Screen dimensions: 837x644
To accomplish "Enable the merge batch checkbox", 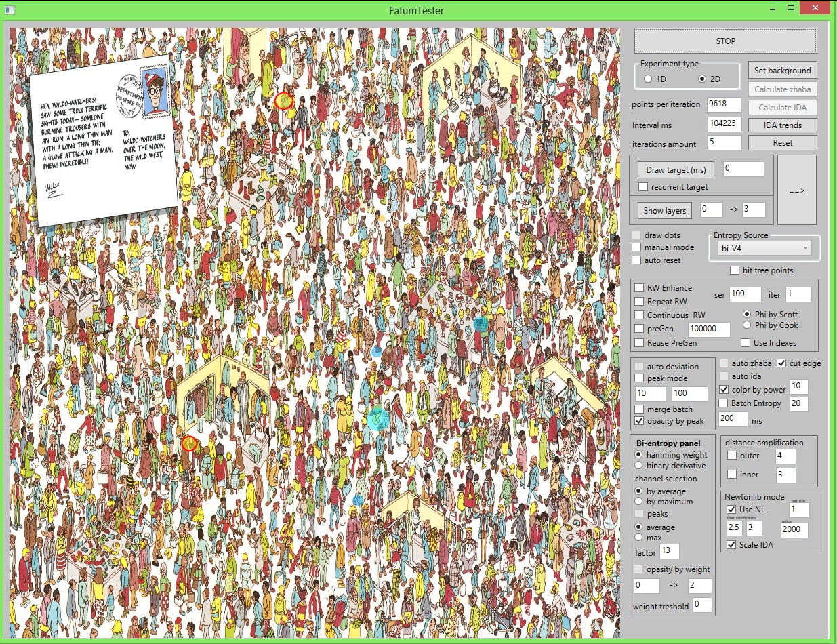I will pos(639,409).
